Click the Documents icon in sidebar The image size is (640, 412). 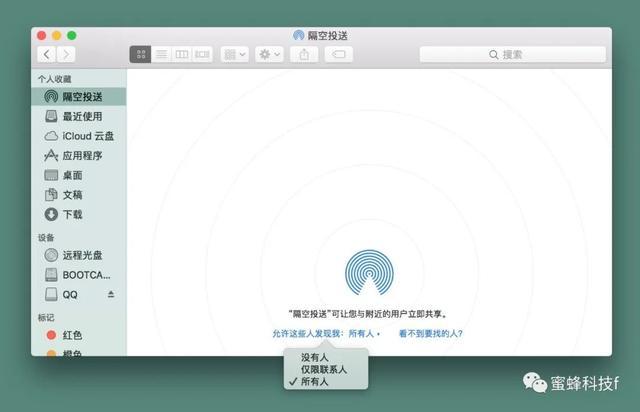click(x=51, y=195)
